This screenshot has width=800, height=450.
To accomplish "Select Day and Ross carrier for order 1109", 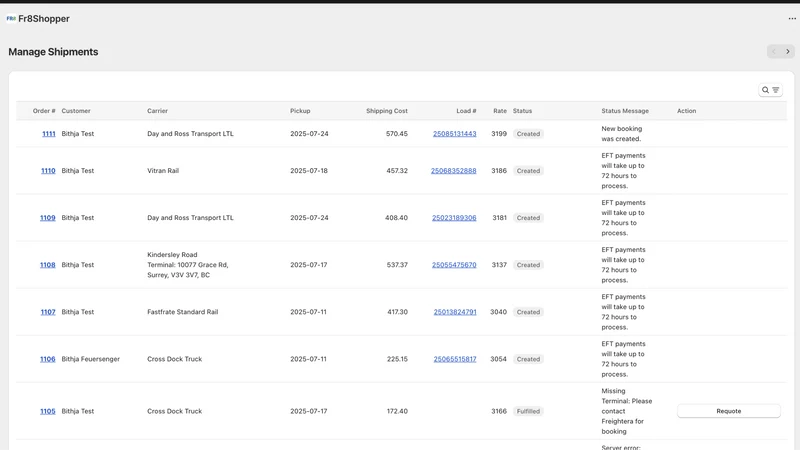I will pos(190,217).
